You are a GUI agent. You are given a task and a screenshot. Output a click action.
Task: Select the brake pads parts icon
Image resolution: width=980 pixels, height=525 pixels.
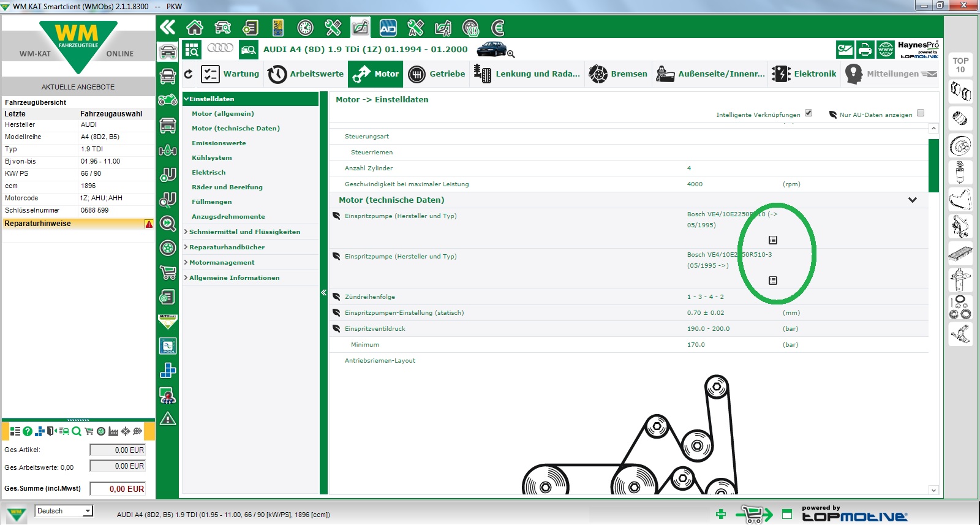point(960,92)
